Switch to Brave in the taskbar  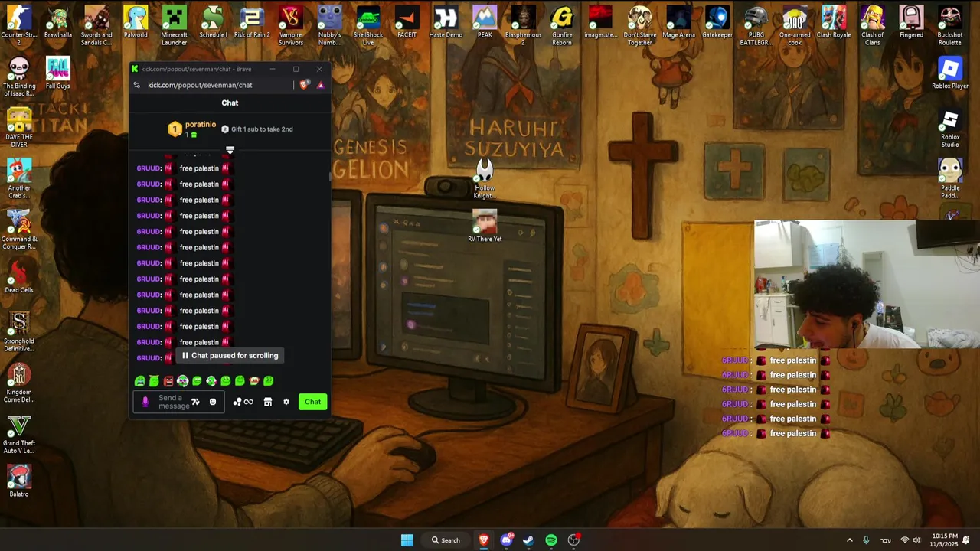click(484, 540)
